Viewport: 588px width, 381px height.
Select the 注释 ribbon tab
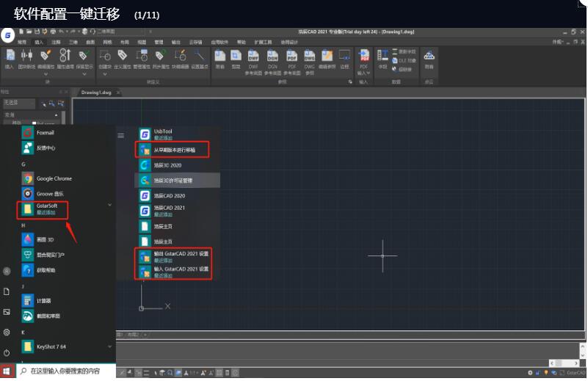pos(56,43)
